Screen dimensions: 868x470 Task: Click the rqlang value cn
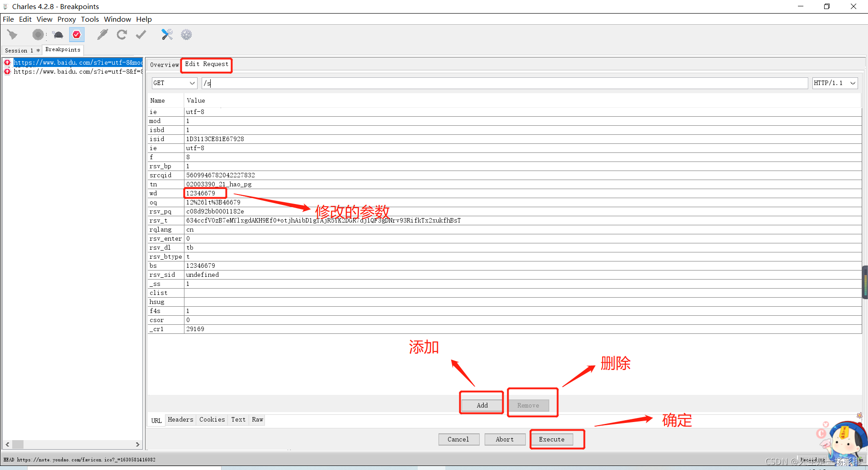190,229
